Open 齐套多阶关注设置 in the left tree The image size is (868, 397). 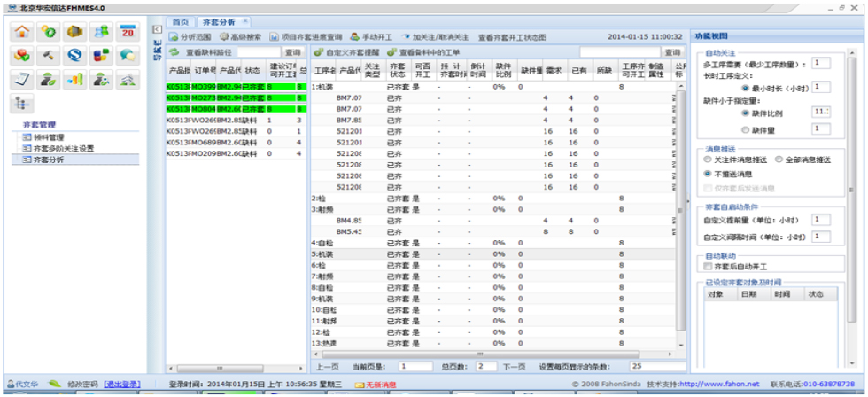(62, 148)
